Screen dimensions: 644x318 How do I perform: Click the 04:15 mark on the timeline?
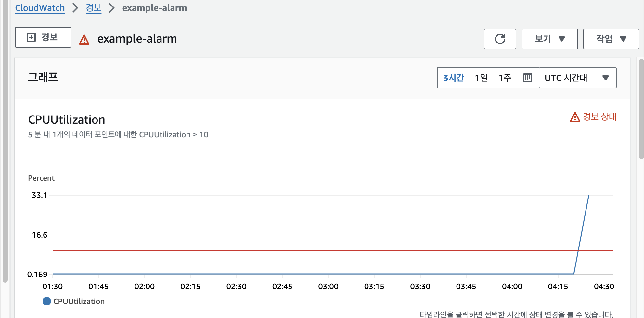click(x=558, y=286)
